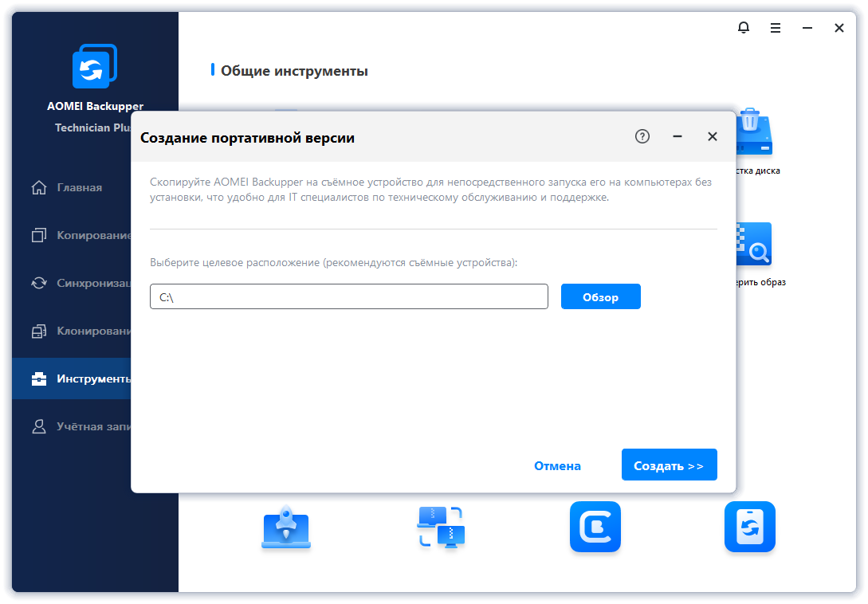Click the backup copy icon in sidebar
868x604 pixels.
point(39,235)
